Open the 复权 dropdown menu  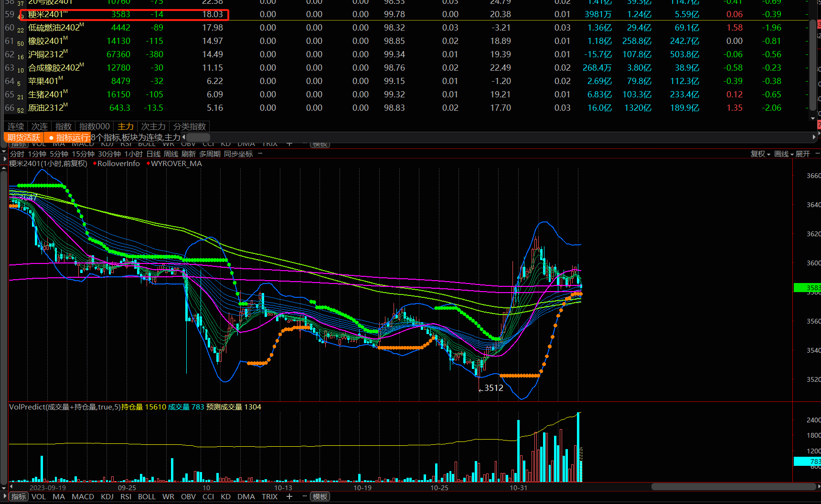tap(760, 154)
